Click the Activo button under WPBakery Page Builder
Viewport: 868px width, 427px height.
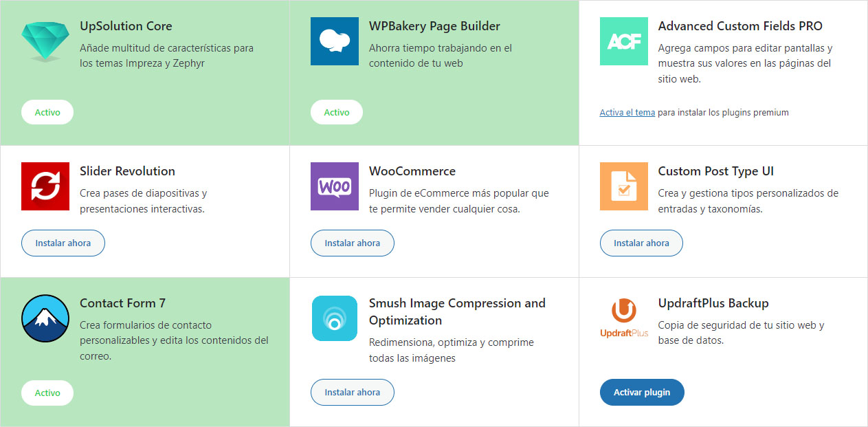tap(337, 112)
